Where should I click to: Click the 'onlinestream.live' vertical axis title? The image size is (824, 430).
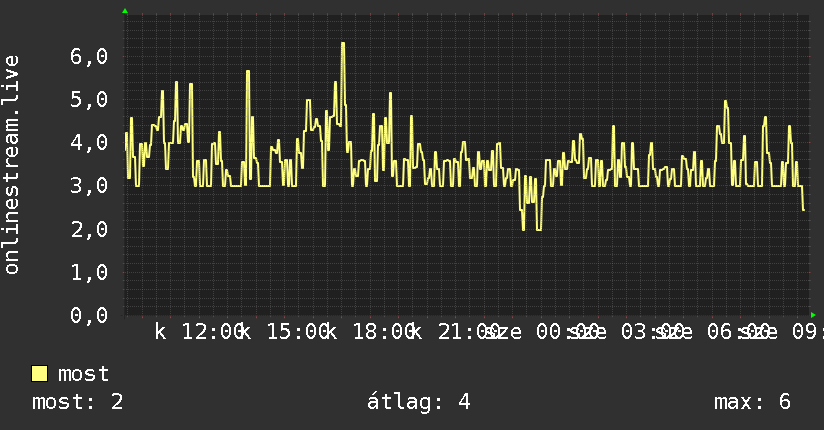point(11,165)
